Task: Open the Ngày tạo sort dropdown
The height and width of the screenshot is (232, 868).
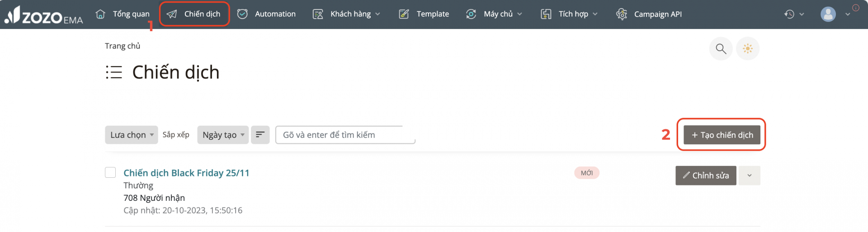Action: (223, 135)
